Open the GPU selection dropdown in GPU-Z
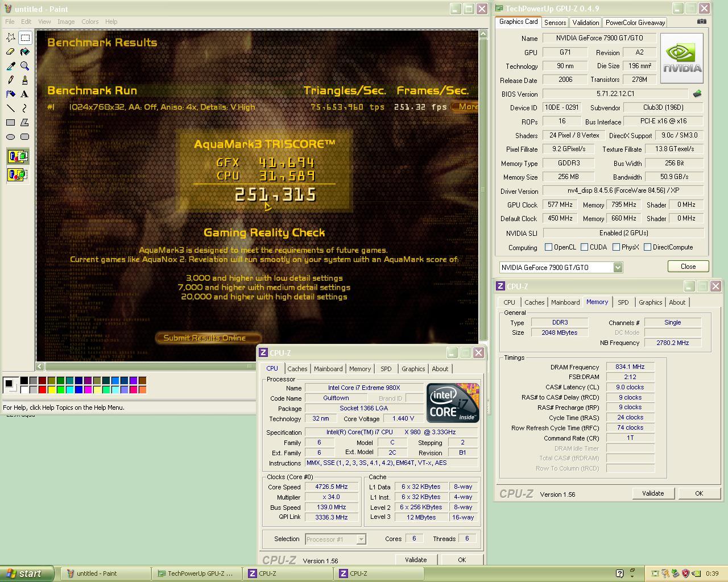The height and width of the screenshot is (582, 728). click(618, 267)
